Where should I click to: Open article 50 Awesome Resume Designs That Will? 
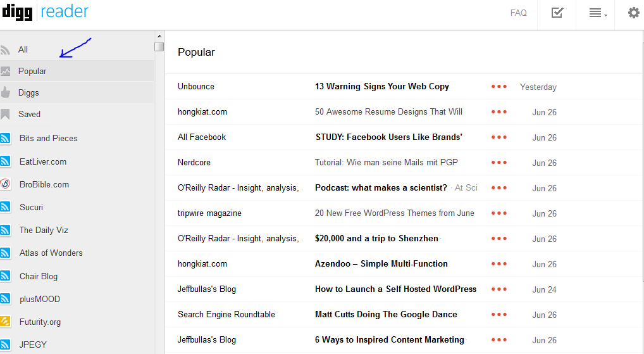(x=388, y=112)
